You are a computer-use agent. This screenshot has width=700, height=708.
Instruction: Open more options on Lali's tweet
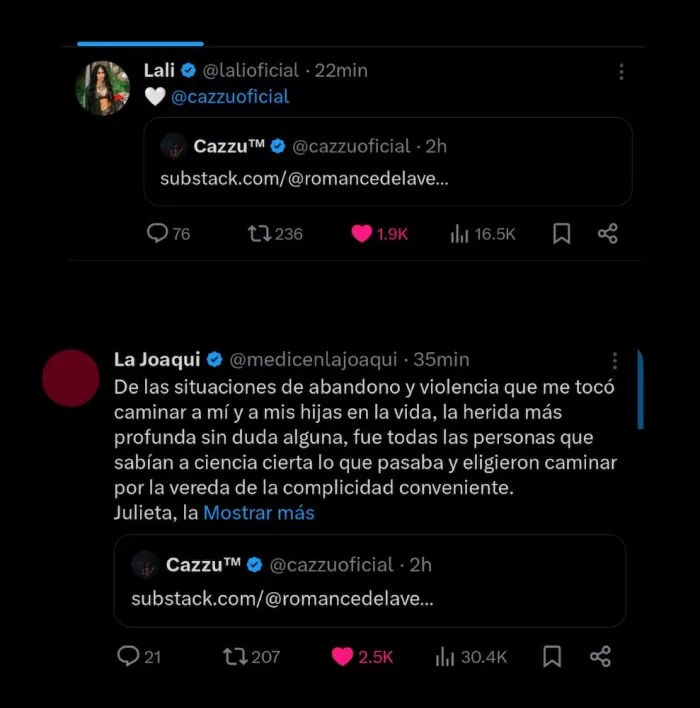(621, 72)
